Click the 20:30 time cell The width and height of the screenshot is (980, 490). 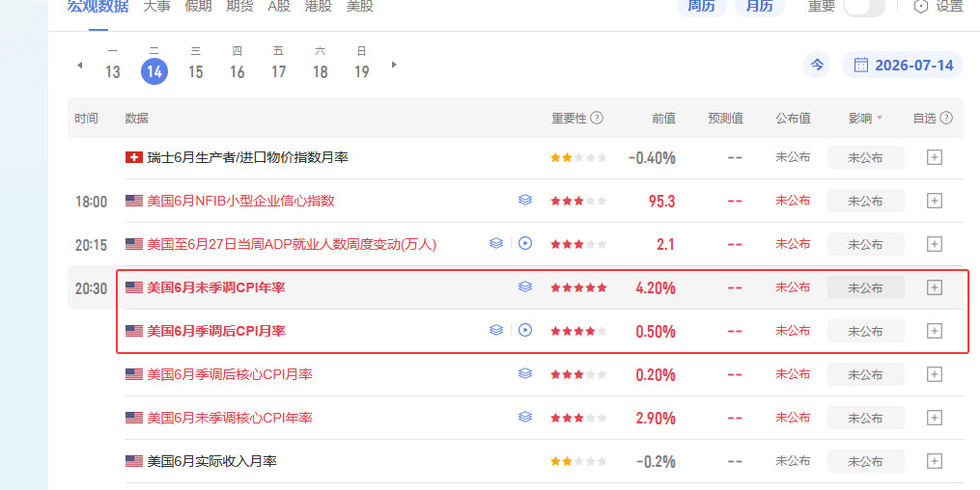click(x=92, y=287)
